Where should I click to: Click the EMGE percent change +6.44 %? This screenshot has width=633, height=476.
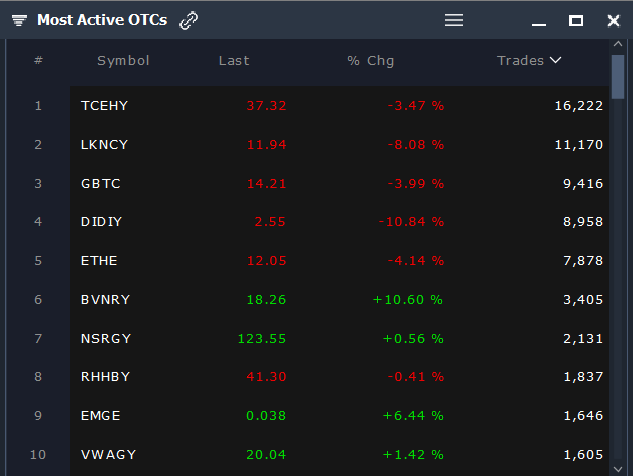point(413,416)
